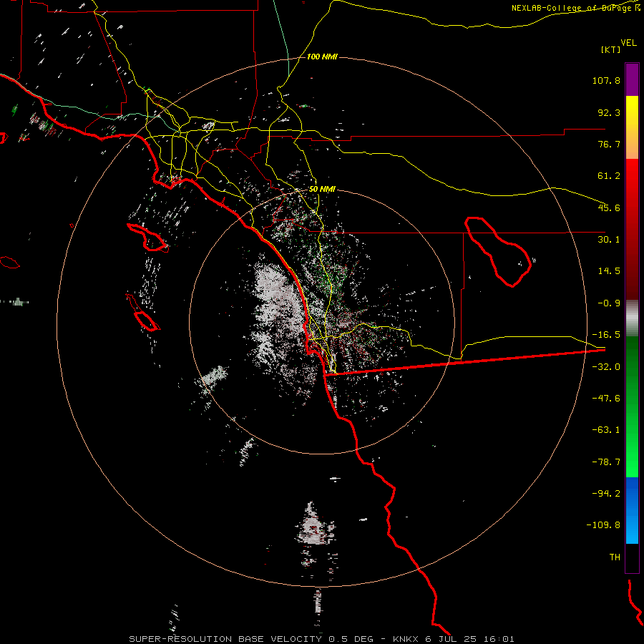The width and height of the screenshot is (644, 644).
Task: Click the -16.5 velocity scale value
Action: point(606,335)
